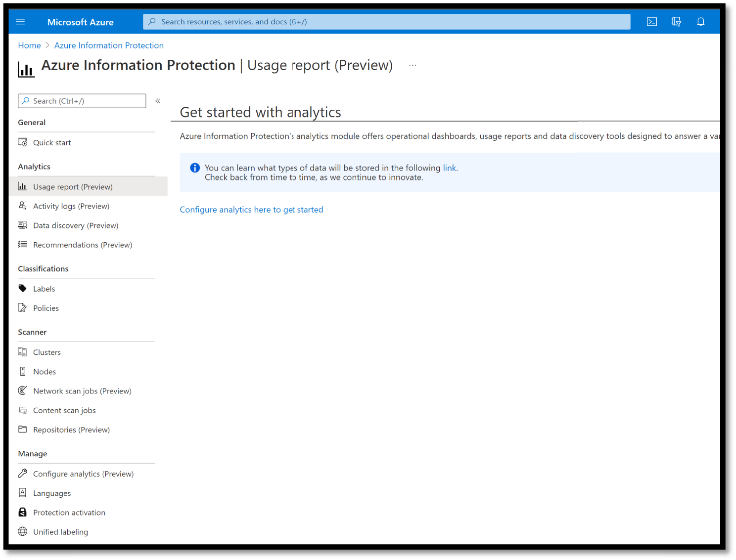Select Usage report (Preview) in sidebar
This screenshot has height=560, width=736.
point(88,186)
